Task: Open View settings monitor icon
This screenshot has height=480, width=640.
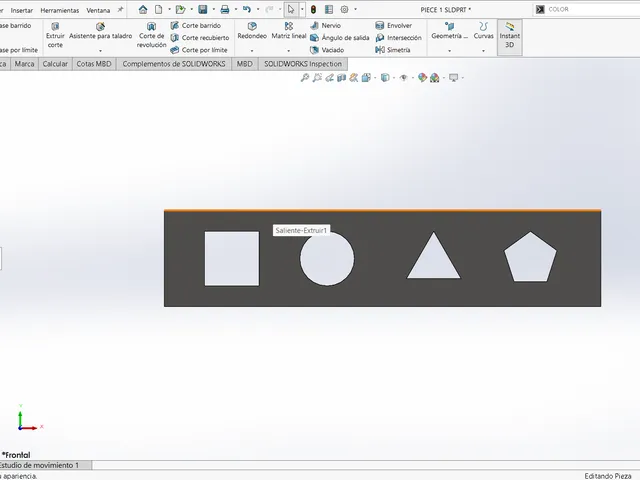Action: click(453, 78)
